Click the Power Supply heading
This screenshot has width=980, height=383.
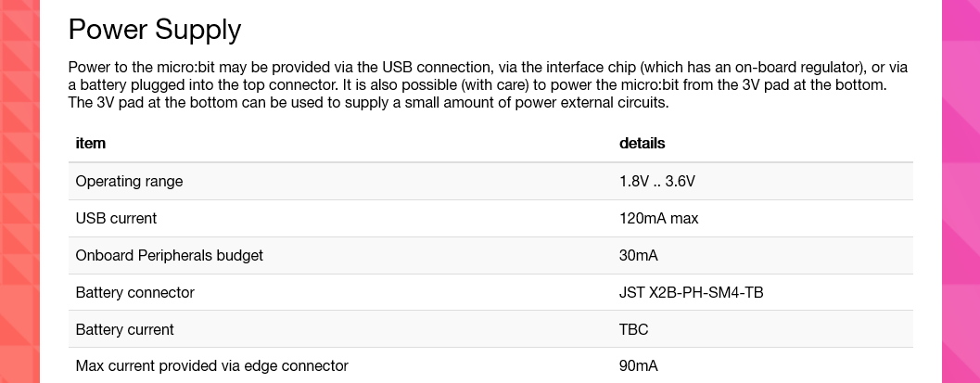(155, 30)
